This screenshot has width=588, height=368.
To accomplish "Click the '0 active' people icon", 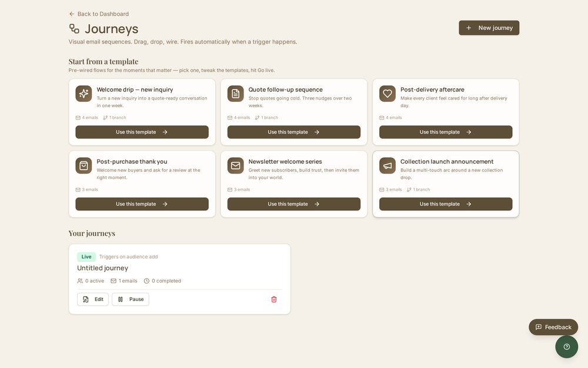I will click(80, 281).
